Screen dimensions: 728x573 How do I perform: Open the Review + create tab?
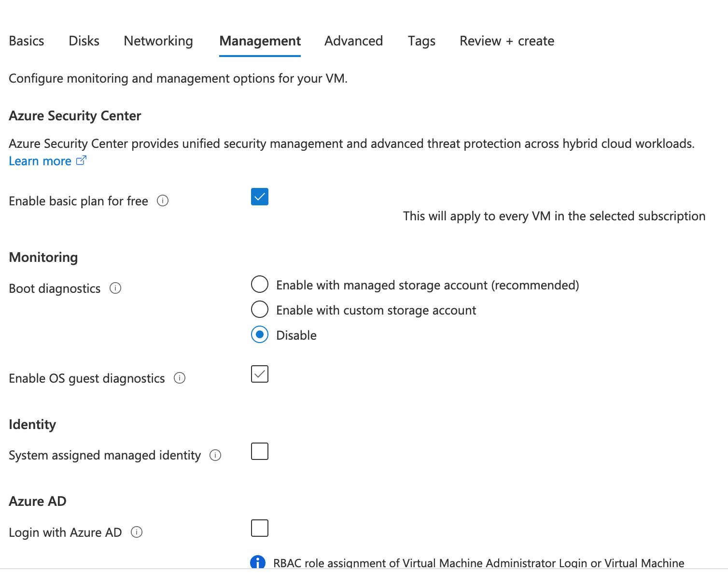(x=507, y=41)
